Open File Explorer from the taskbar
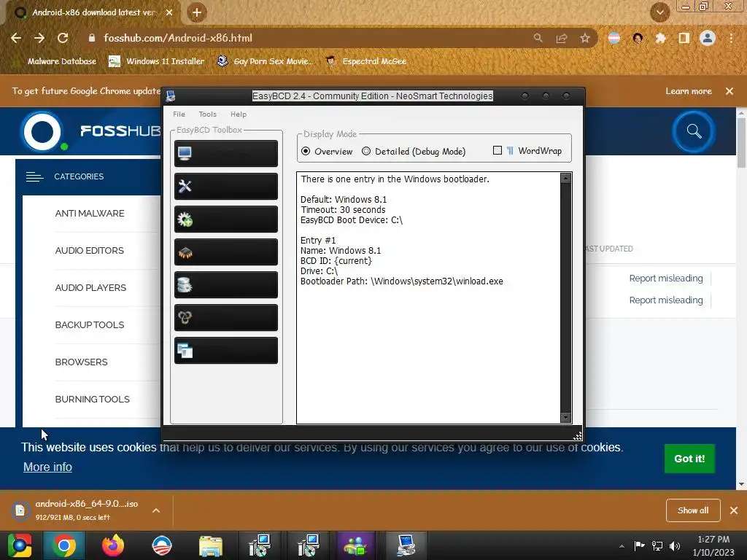Viewport: 747px width, 560px height. click(211, 545)
